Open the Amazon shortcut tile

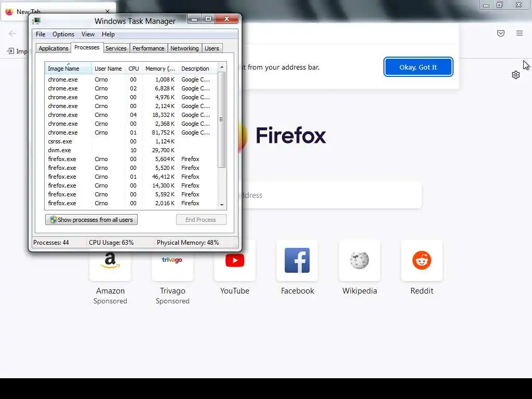click(x=110, y=261)
